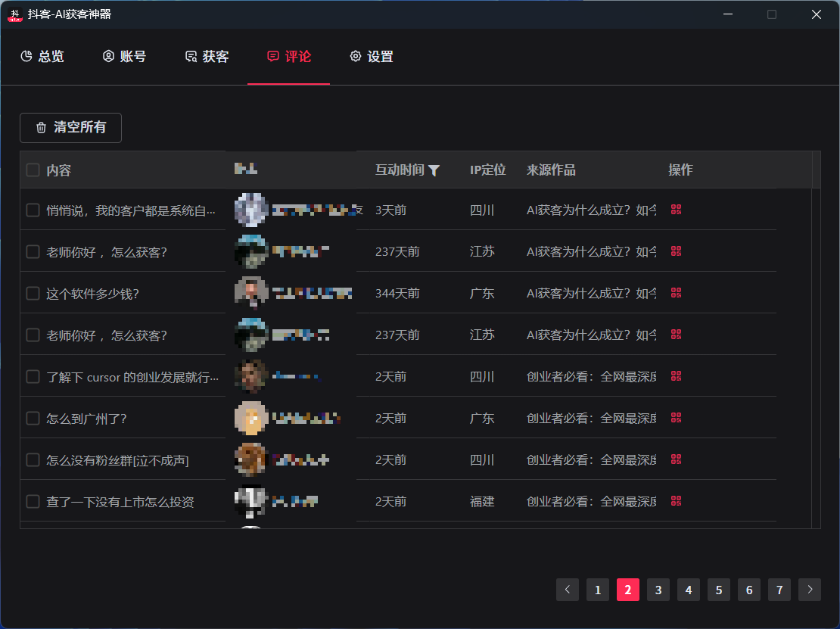The width and height of the screenshot is (840, 629).
Task: Toggle the select-all checkbox next to 内容
Action: pos(33,170)
